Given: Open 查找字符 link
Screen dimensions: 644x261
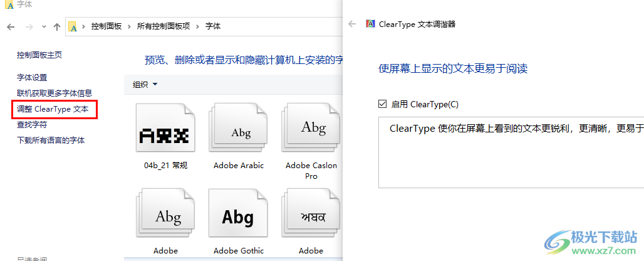Looking at the screenshot, I should coord(32,125).
